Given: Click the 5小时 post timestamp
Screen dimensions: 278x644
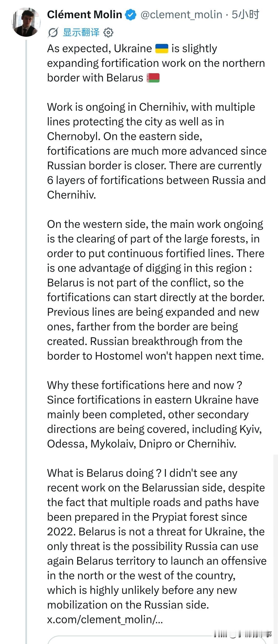Looking at the screenshot, I should (245, 15).
